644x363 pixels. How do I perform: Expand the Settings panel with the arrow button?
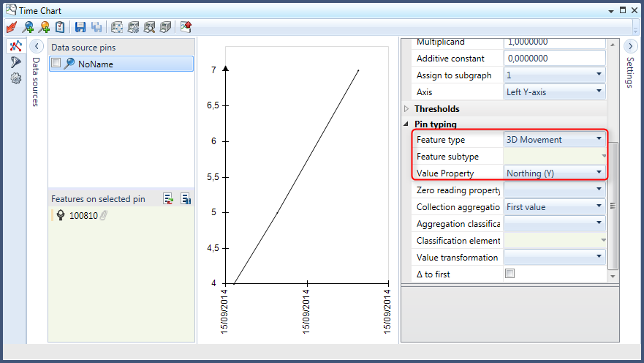[632, 46]
